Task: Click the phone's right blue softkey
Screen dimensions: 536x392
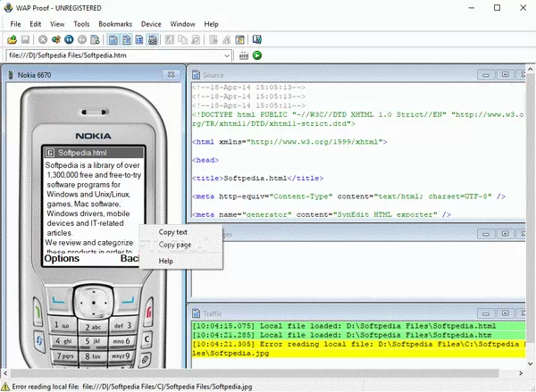Action: coord(128,300)
